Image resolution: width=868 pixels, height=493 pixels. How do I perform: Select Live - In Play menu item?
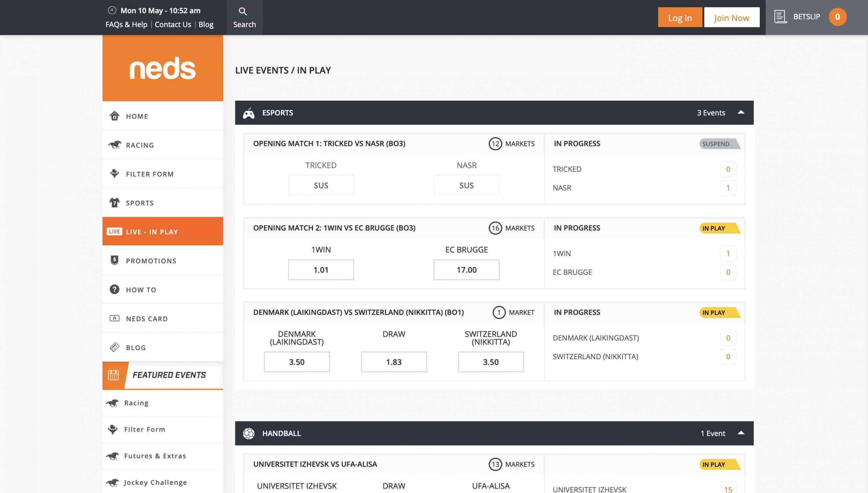tap(163, 231)
